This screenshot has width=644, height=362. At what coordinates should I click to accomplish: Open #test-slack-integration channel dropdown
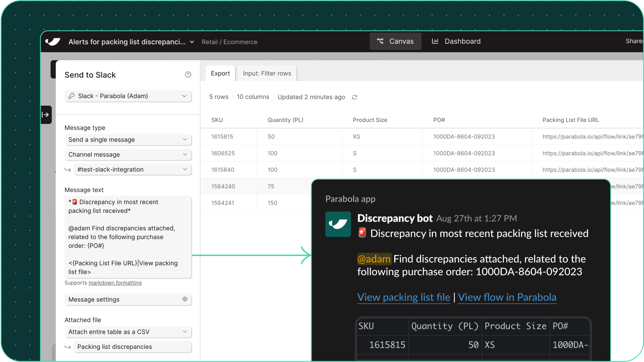pyautogui.click(x=132, y=169)
